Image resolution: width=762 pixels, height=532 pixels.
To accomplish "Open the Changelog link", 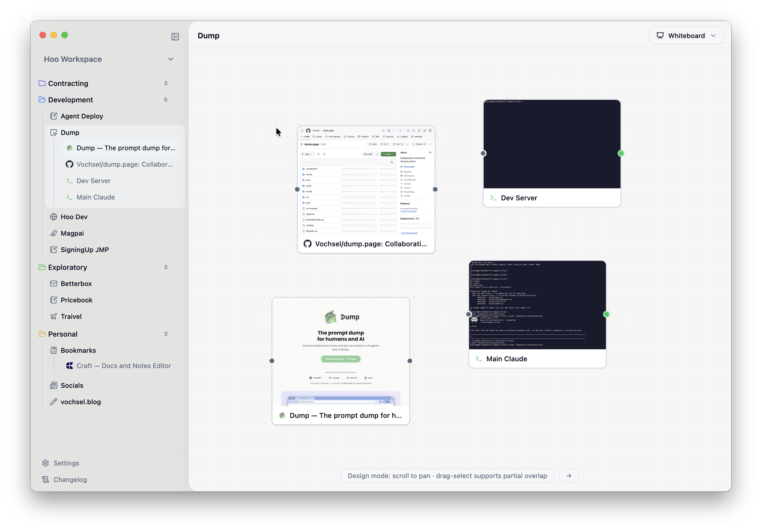I will tap(70, 479).
